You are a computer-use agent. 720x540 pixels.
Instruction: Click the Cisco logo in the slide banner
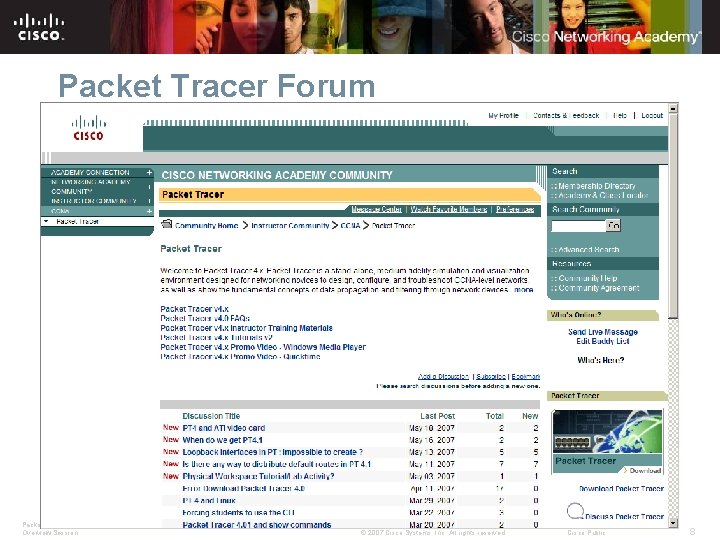(x=39, y=27)
